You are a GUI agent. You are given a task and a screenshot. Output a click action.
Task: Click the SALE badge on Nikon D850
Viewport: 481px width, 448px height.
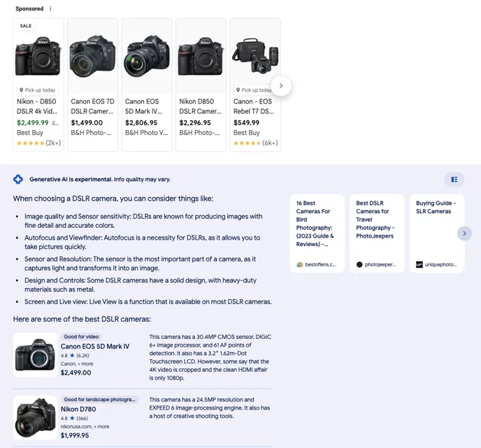pos(26,26)
